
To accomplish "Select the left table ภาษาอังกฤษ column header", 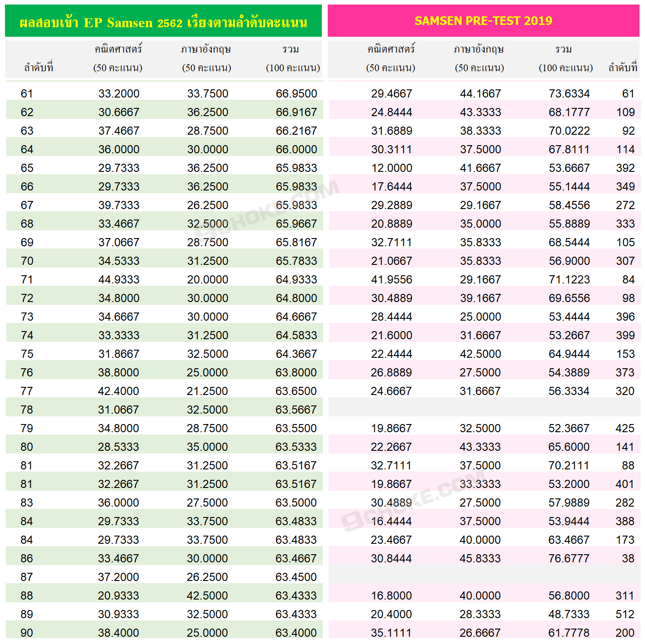I will [207, 58].
